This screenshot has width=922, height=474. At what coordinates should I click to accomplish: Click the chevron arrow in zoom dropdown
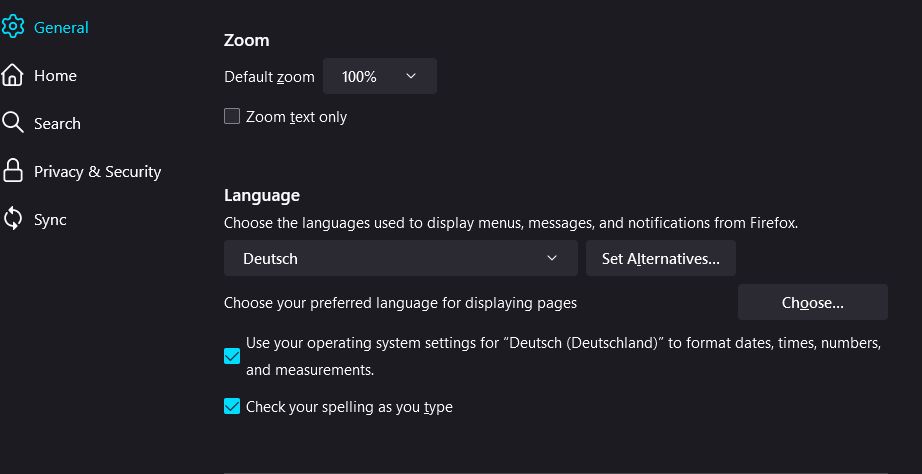click(411, 76)
